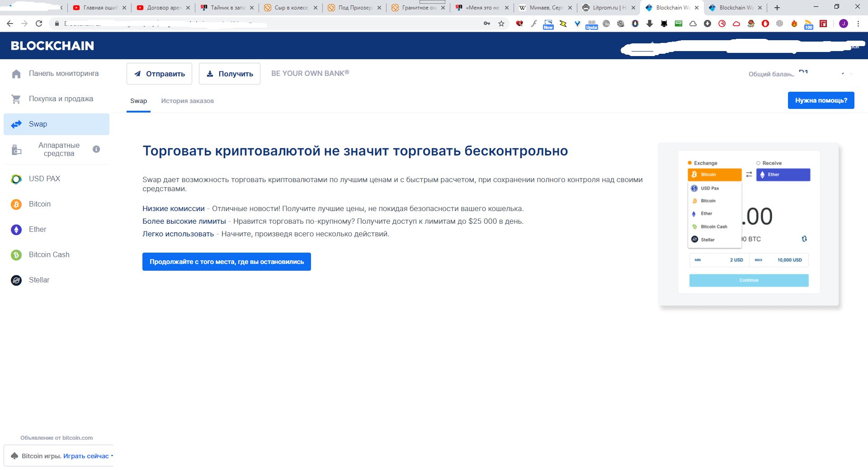Close the Litprom.ru browser tab
Image resolution: width=868 pixels, height=470 pixels.
click(x=633, y=8)
